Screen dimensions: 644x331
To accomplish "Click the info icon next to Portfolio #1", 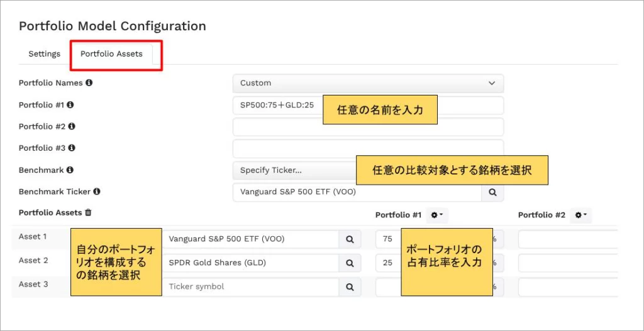I will pyautogui.click(x=70, y=105).
